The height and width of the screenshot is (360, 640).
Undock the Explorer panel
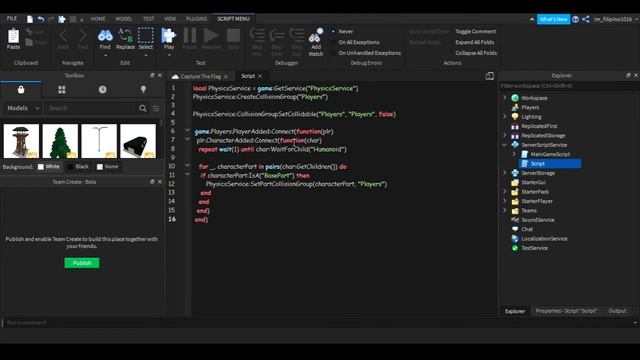pos(628,76)
